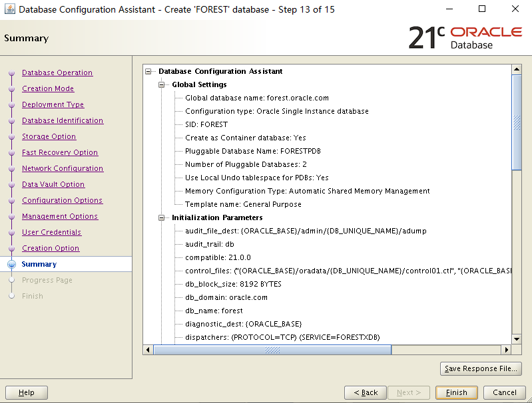Image resolution: width=532 pixels, height=403 pixels.
Task: Click the Summary step bullet icon
Action: coord(11,265)
